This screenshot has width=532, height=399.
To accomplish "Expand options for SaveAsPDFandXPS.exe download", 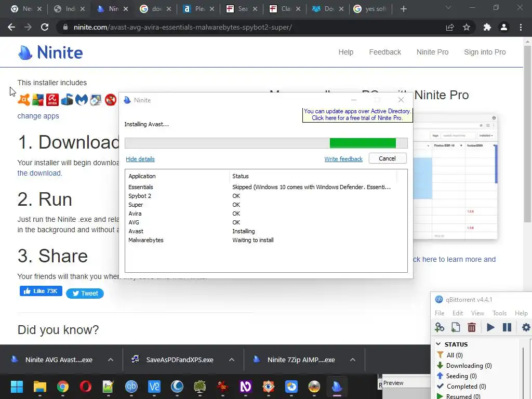I will coord(232,360).
